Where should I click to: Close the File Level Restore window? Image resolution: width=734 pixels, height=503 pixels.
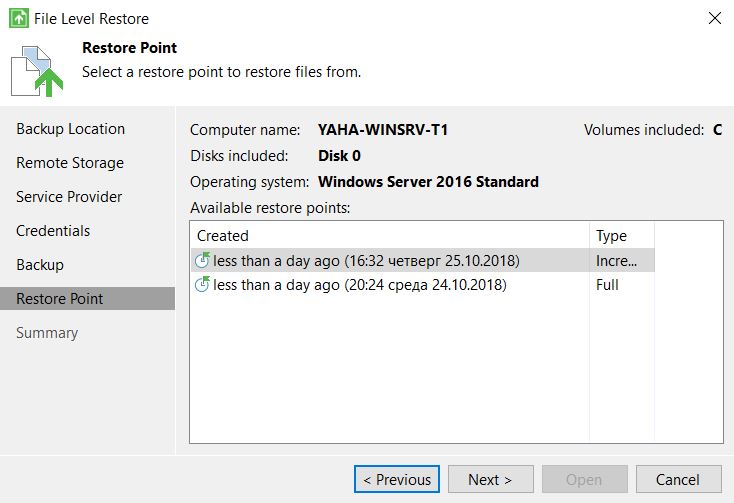click(x=714, y=18)
